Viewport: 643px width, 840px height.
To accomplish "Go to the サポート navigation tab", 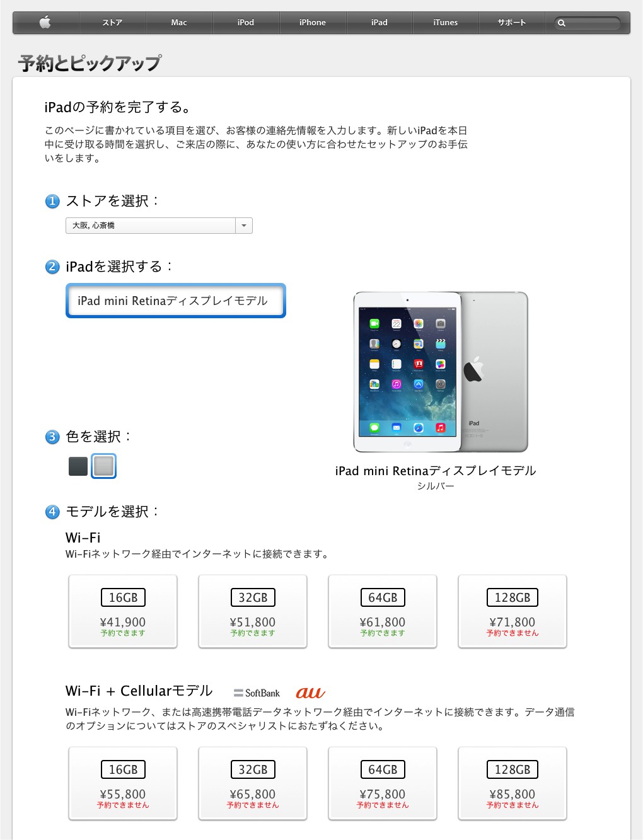I will [x=512, y=23].
